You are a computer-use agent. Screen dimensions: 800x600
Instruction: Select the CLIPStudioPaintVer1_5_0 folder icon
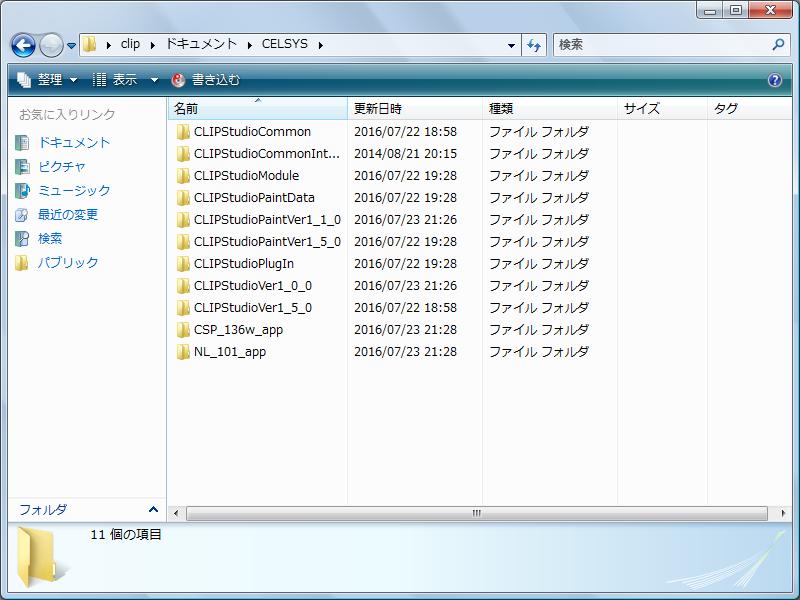click(183, 241)
